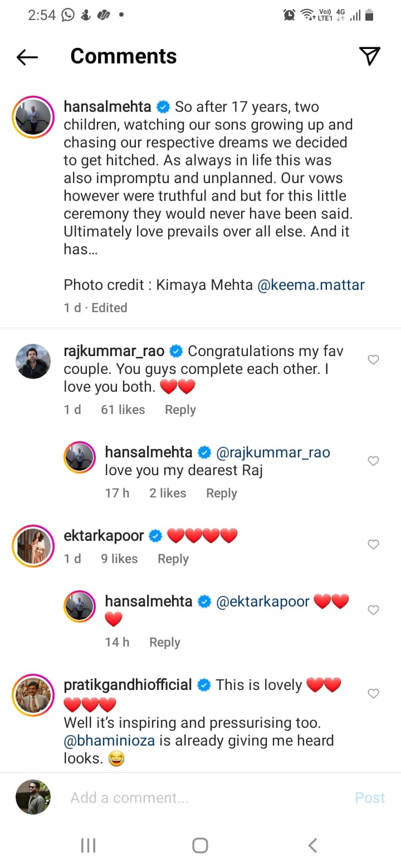View 61 likes on rajkummar_rao's comment
Screen dimensions: 401x868
coord(123,410)
